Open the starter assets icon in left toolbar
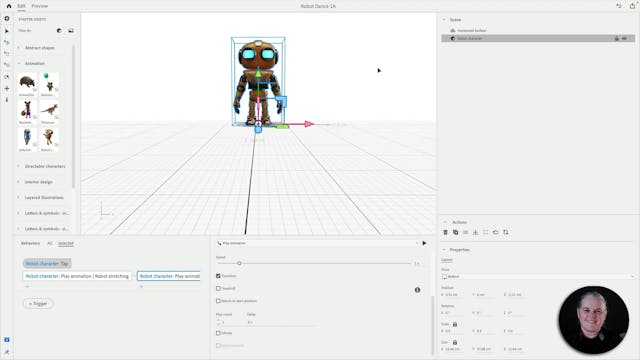Screen dimensions: 640x360 [7, 19]
